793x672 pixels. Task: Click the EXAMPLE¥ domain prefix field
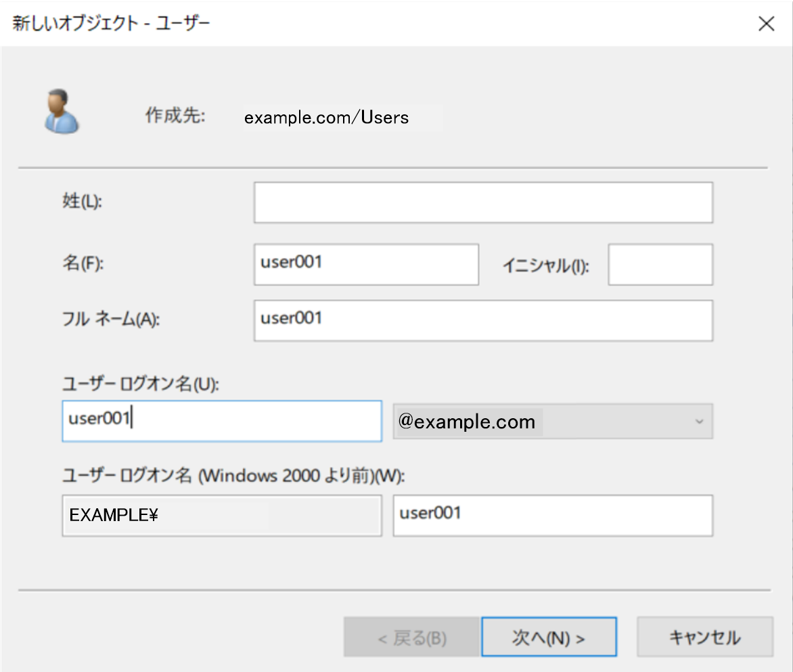pos(222,516)
